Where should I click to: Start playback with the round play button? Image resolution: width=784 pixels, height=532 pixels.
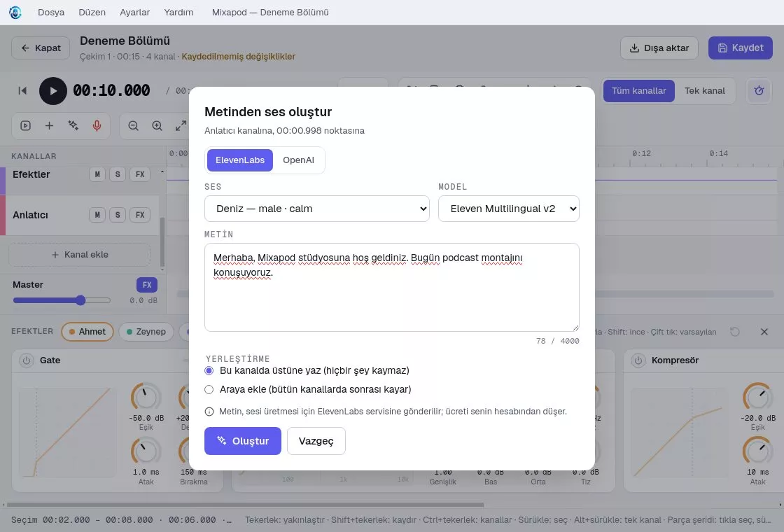point(53,91)
